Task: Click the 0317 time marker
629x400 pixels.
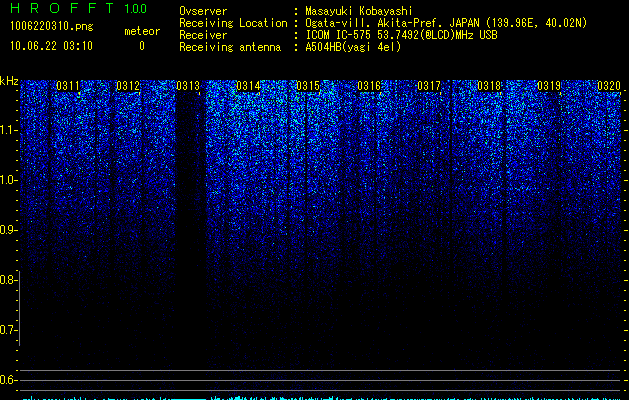Action: pos(429,86)
